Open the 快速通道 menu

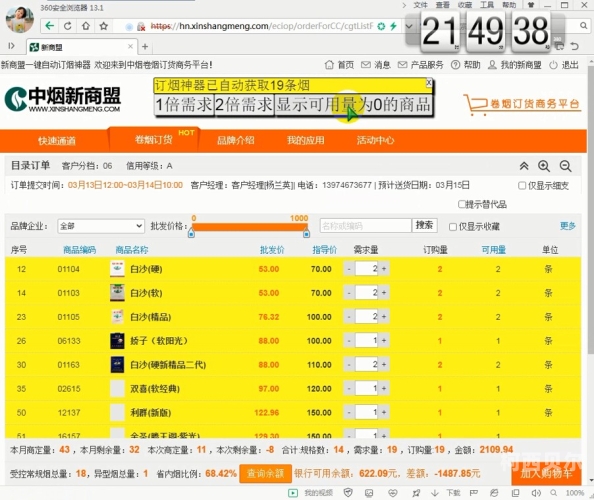click(57, 141)
